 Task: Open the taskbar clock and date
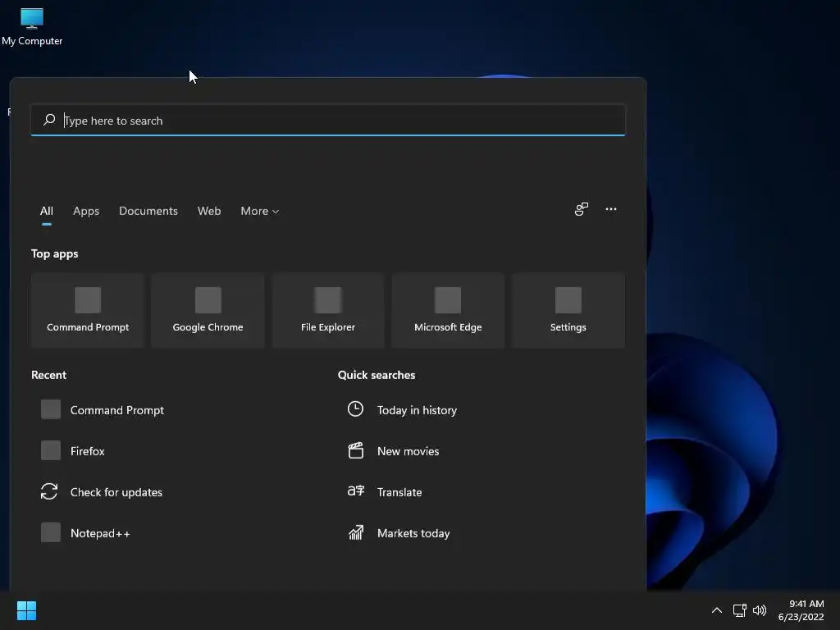(x=801, y=610)
